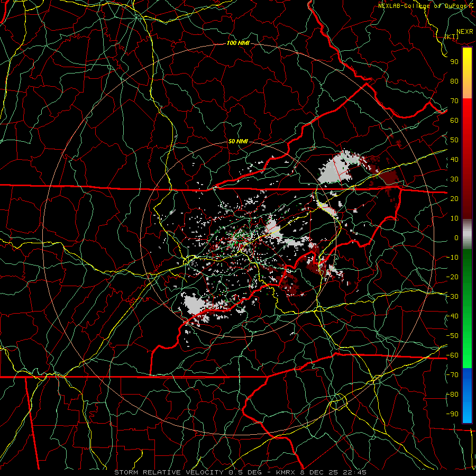This screenshot has height=476, width=476.
Task: Click the -50 value on the velocity scale
Action: click(x=452, y=336)
